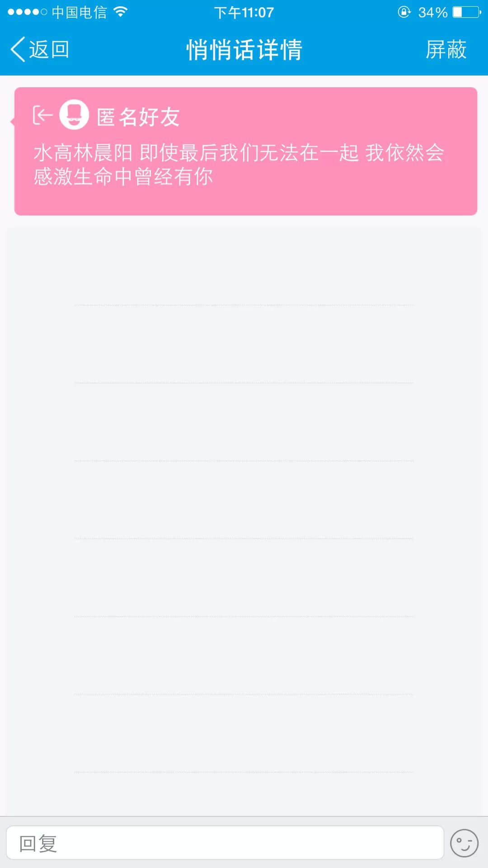The height and width of the screenshot is (868, 488).
Task: Tap the 下午11:07 clock
Action: [244, 12]
